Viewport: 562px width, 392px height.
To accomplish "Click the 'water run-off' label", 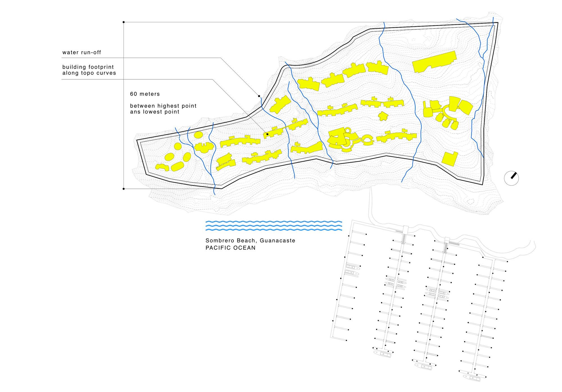I will (81, 53).
